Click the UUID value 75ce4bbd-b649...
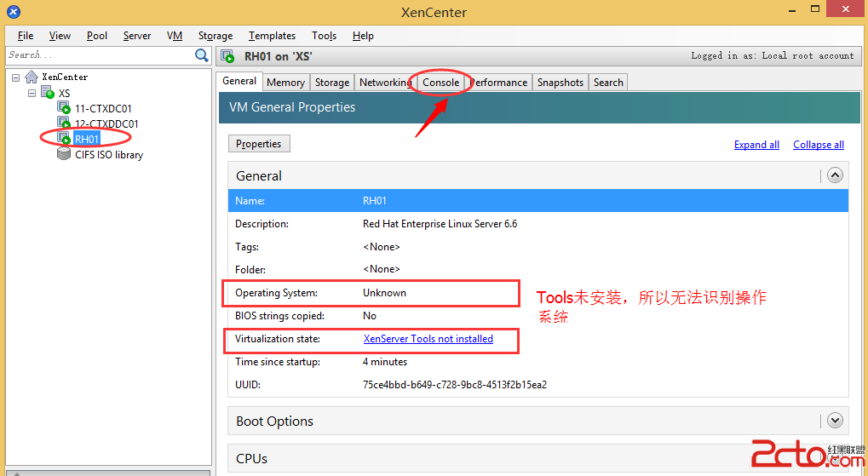The width and height of the screenshot is (868, 476). [x=455, y=385]
